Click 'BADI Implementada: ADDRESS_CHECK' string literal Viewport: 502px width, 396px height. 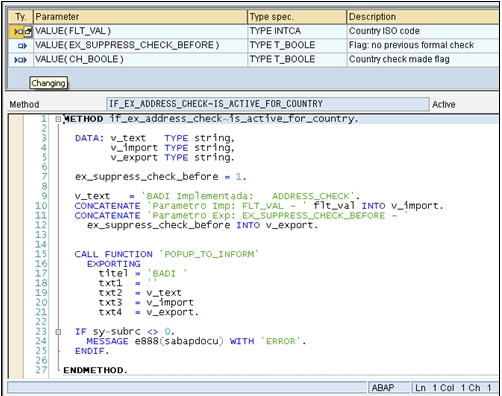tap(249, 196)
